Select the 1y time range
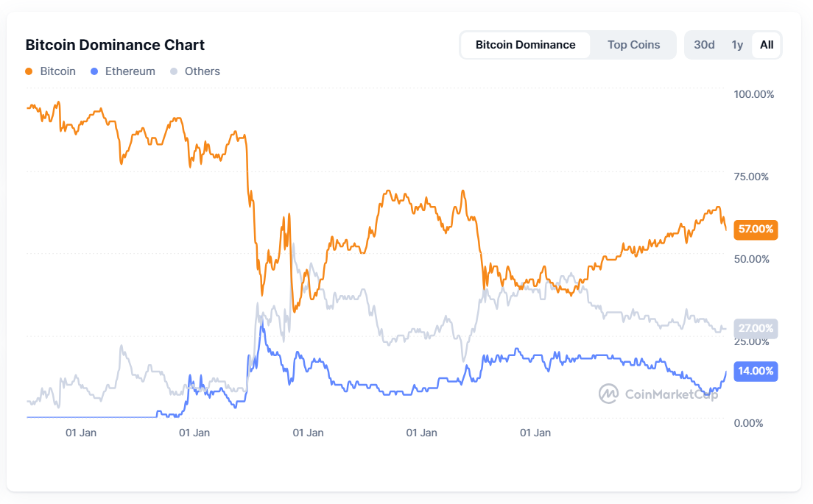Image resolution: width=813 pixels, height=504 pixels. pyautogui.click(x=737, y=45)
